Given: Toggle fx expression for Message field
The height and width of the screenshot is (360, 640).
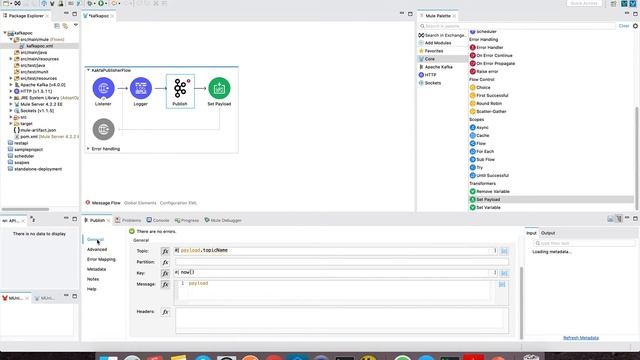Looking at the screenshot, I should click(x=165, y=284).
